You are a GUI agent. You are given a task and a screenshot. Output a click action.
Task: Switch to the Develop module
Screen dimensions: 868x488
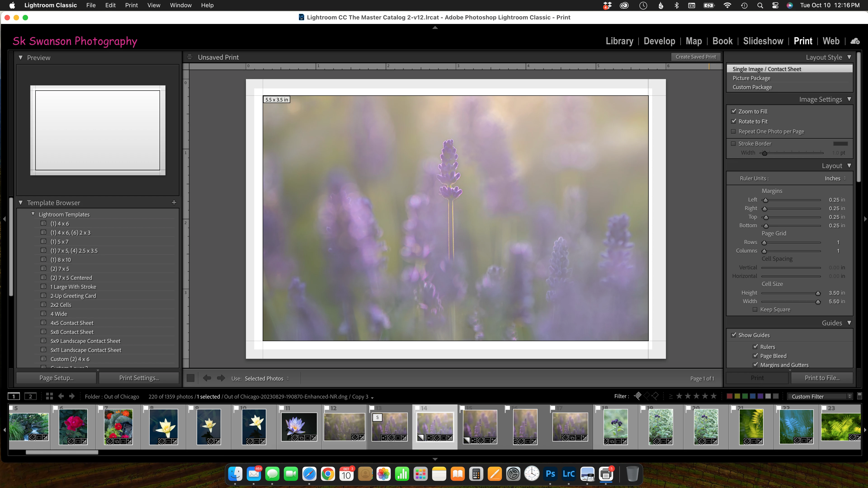click(659, 41)
